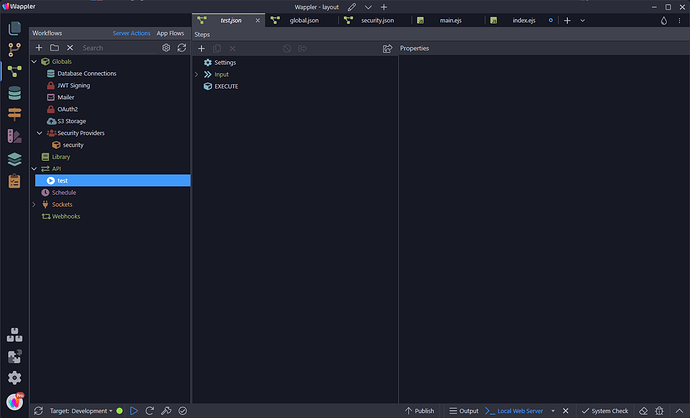Viewport: 690px width, 418px height.
Task: Open the layers stack sidebar icon
Action: point(15,159)
